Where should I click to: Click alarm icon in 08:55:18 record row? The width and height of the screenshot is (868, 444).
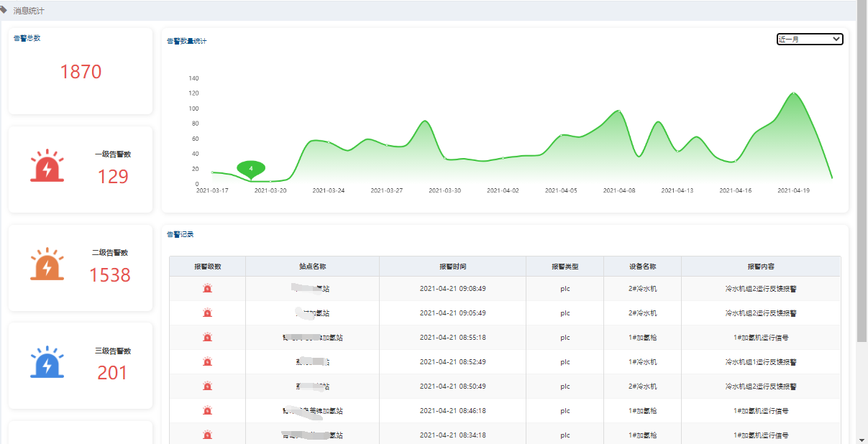pyautogui.click(x=207, y=338)
